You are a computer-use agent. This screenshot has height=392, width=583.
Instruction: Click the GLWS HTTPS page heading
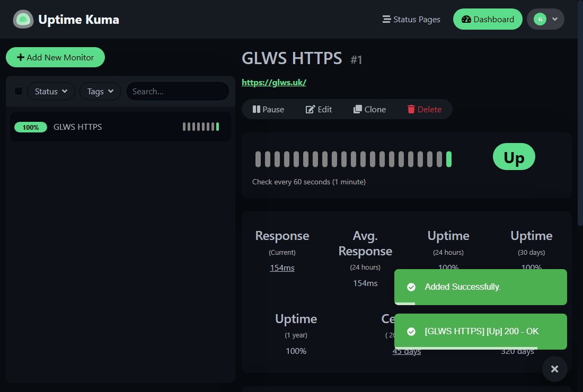coord(292,58)
